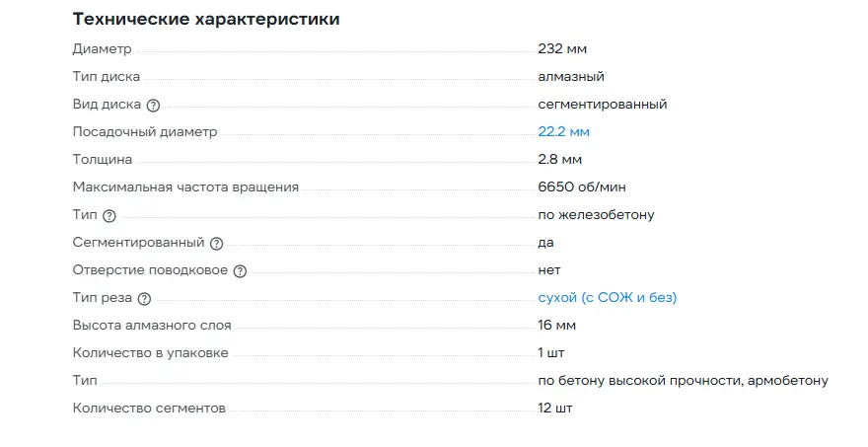This screenshot has height=447, width=868.
Task: Show tooltip icon for Отверстие поводковое
Action: click(241, 270)
